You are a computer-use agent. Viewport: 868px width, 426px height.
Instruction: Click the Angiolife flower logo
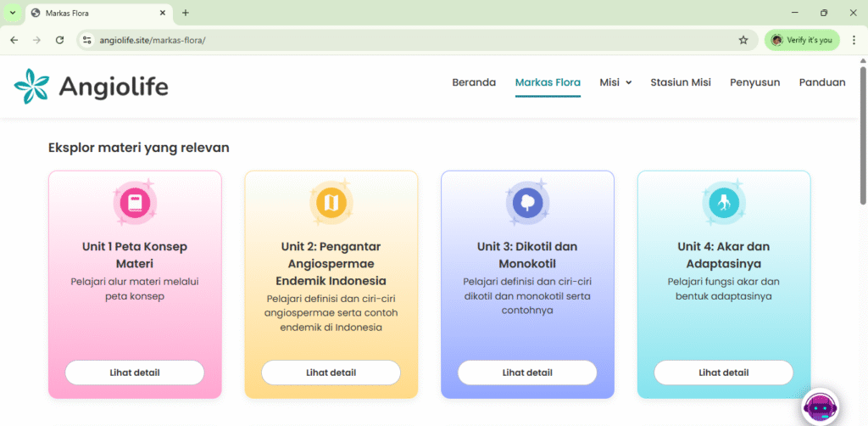point(31,87)
